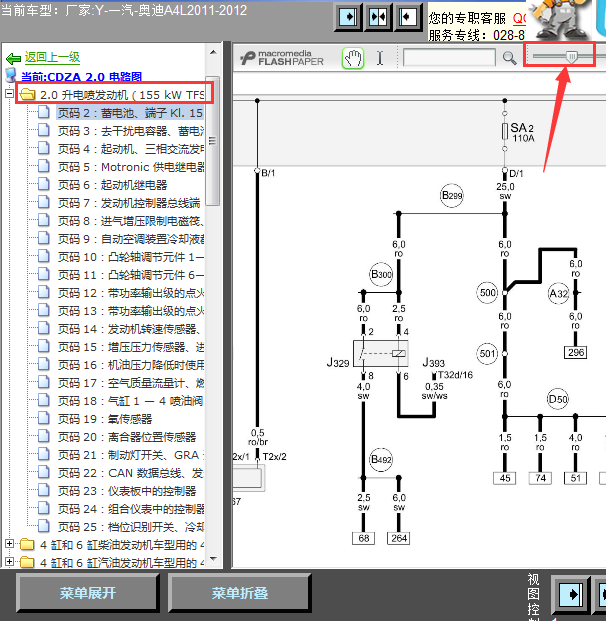Click the mechanic mascot image
Image resolution: width=606 pixels, height=623 pixels.
click(560, 20)
